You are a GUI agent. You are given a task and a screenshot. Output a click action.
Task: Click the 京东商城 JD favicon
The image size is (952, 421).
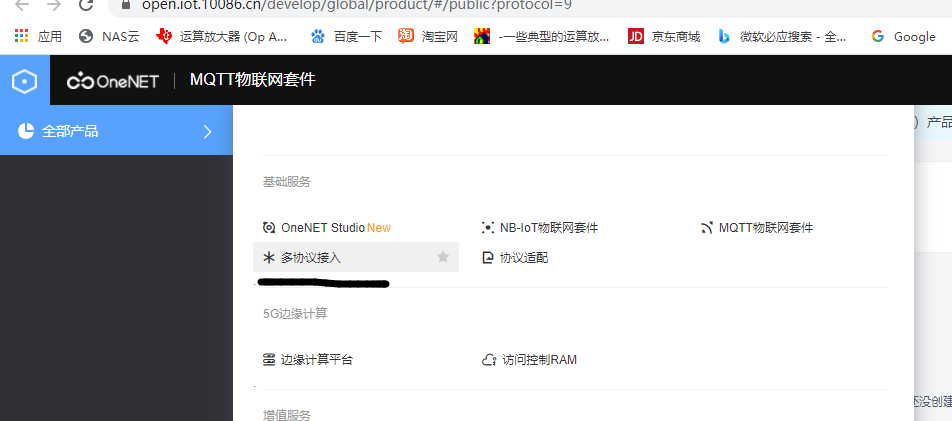[x=636, y=36]
